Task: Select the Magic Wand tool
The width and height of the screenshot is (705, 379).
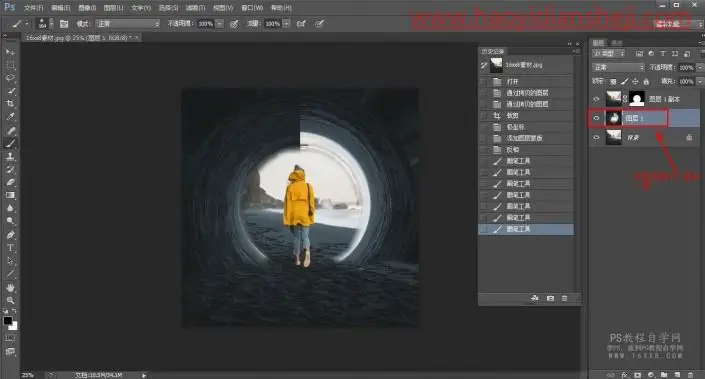Action: tap(10, 91)
